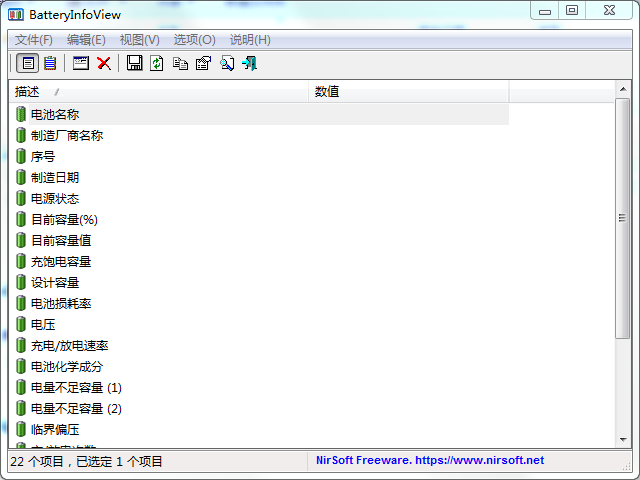
Task: Switch to battery information view icon
Action: coord(28,63)
